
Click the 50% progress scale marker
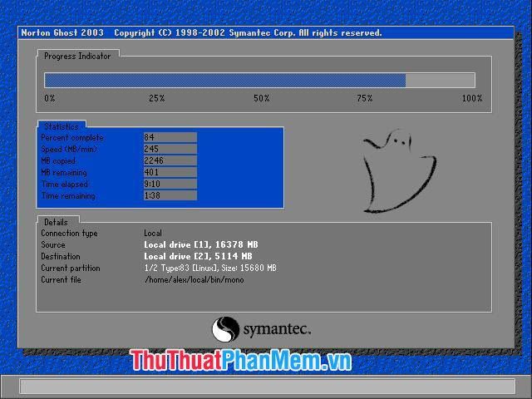(x=262, y=98)
